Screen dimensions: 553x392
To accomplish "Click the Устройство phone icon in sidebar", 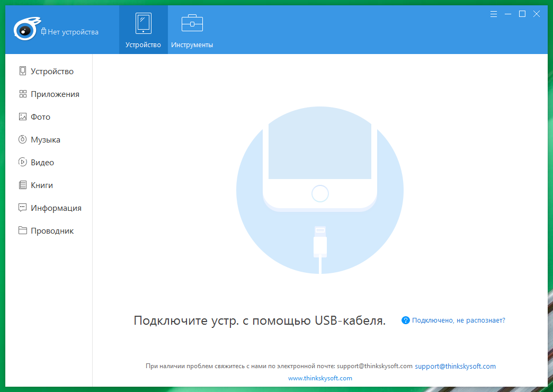I will pos(22,71).
